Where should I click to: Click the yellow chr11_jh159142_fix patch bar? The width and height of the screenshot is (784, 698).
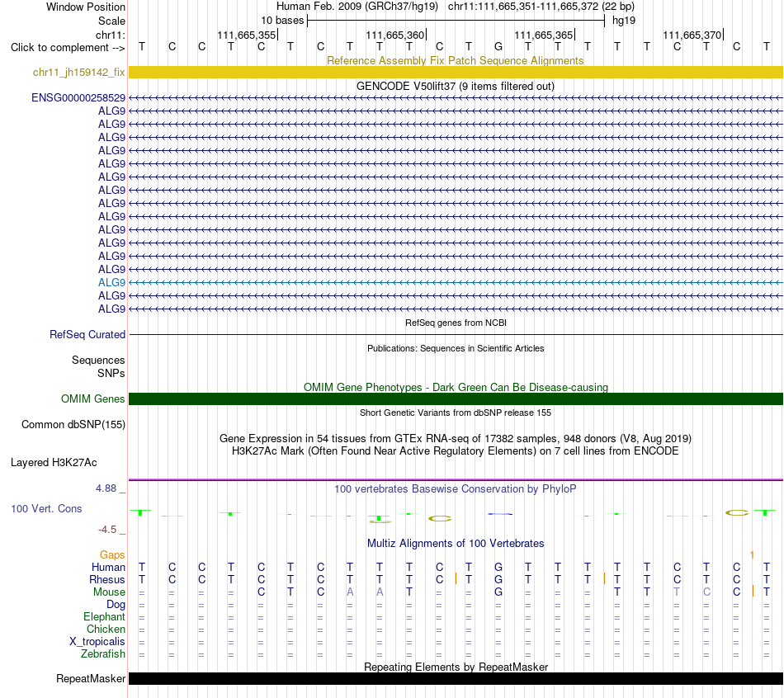[x=456, y=72]
